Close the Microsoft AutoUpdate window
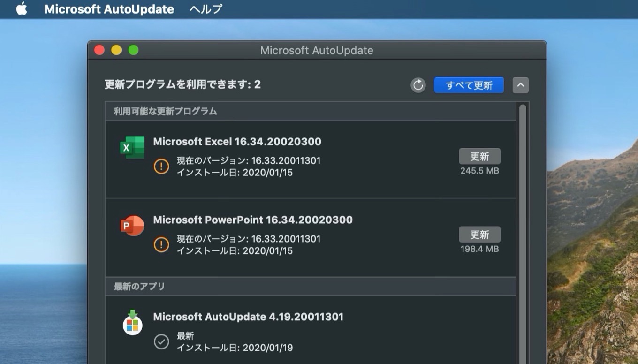638x364 pixels. pyautogui.click(x=99, y=50)
